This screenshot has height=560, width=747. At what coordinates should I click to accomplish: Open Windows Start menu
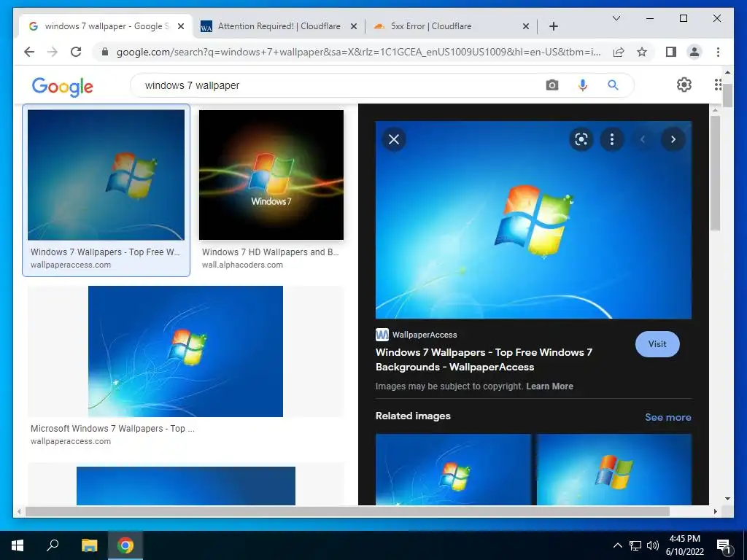click(x=18, y=545)
